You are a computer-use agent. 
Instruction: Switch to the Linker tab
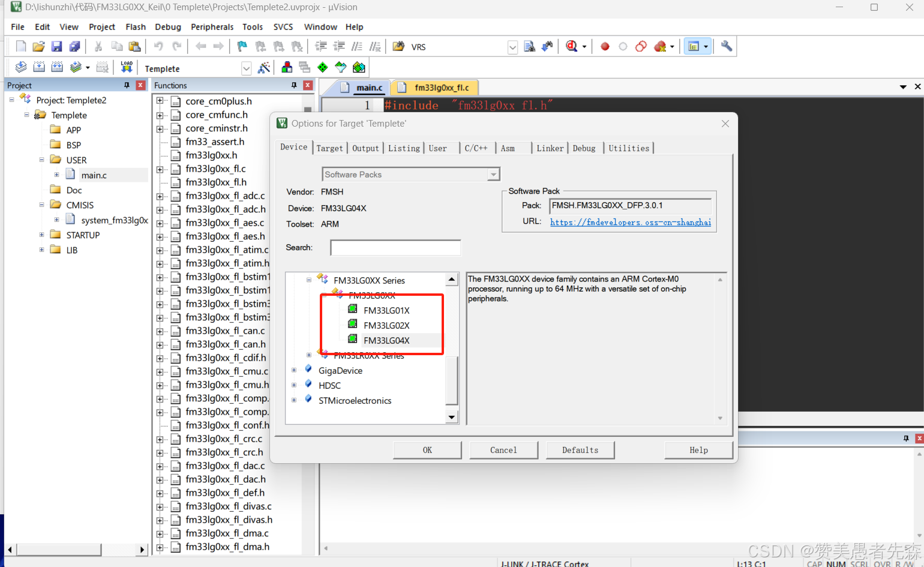[550, 148]
